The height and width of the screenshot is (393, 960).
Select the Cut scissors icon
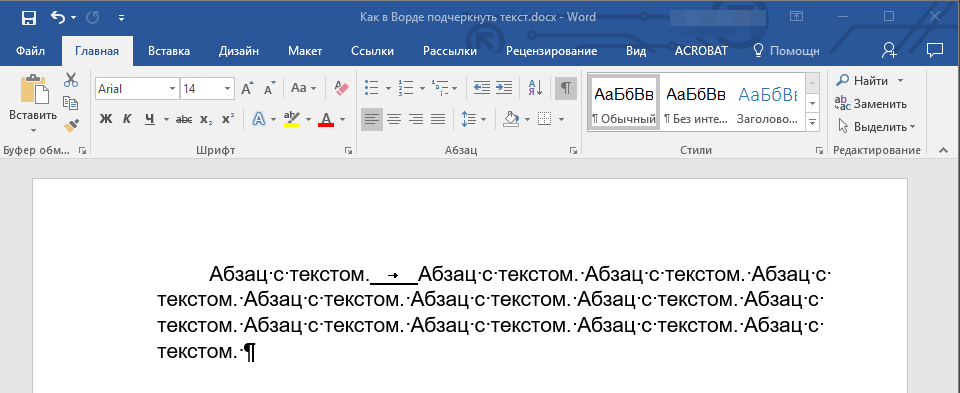point(71,80)
